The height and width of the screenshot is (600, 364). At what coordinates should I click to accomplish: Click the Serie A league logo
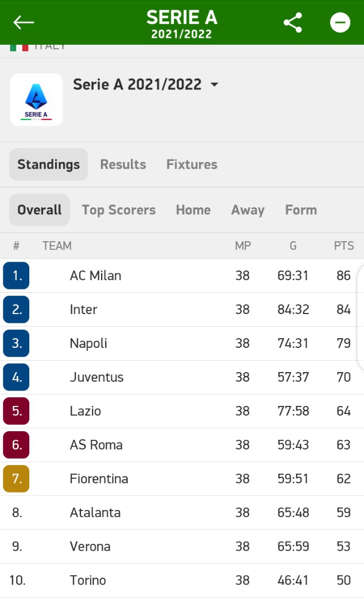tap(36, 100)
